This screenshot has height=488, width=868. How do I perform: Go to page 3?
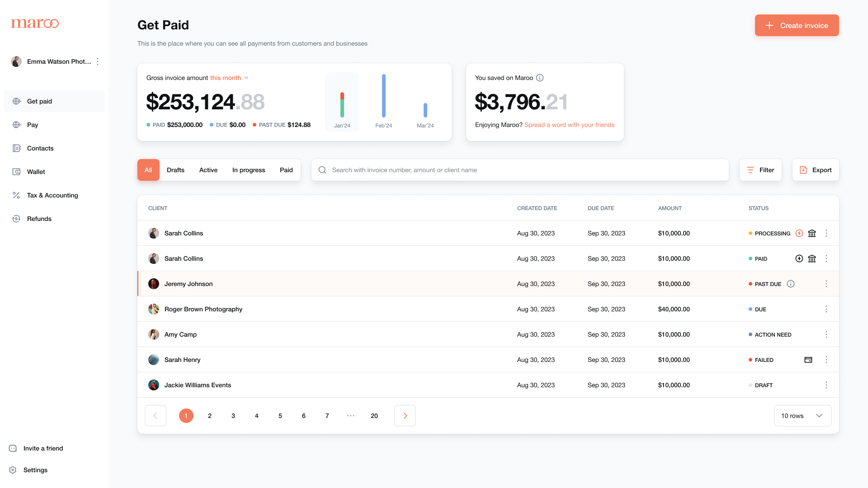tap(233, 416)
